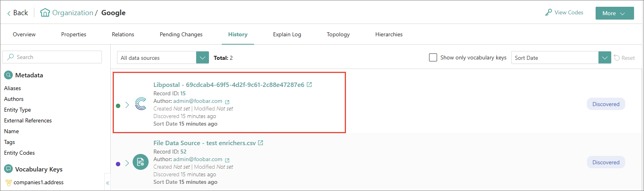Select companies1.address vocabulary key

pos(38,182)
